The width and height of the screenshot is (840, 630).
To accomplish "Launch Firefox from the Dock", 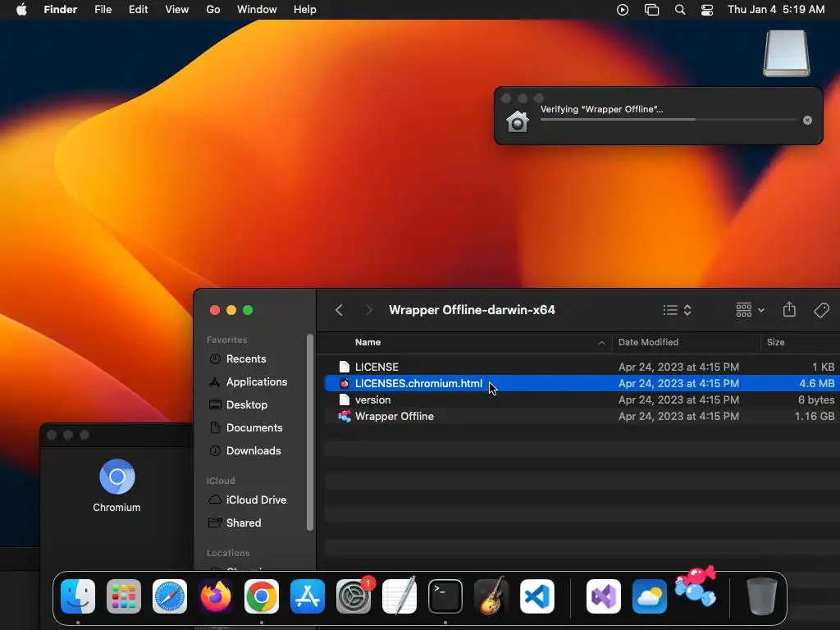I will click(216, 596).
